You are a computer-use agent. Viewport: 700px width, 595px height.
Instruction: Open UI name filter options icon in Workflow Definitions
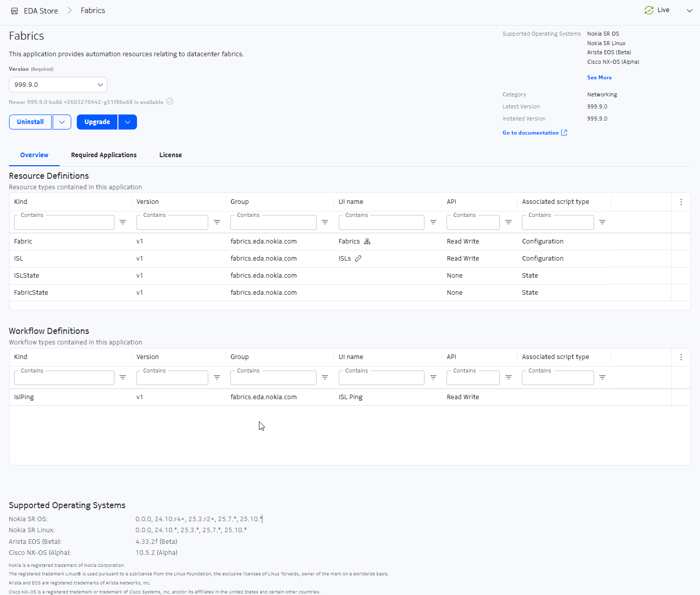pyautogui.click(x=433, y=377)
